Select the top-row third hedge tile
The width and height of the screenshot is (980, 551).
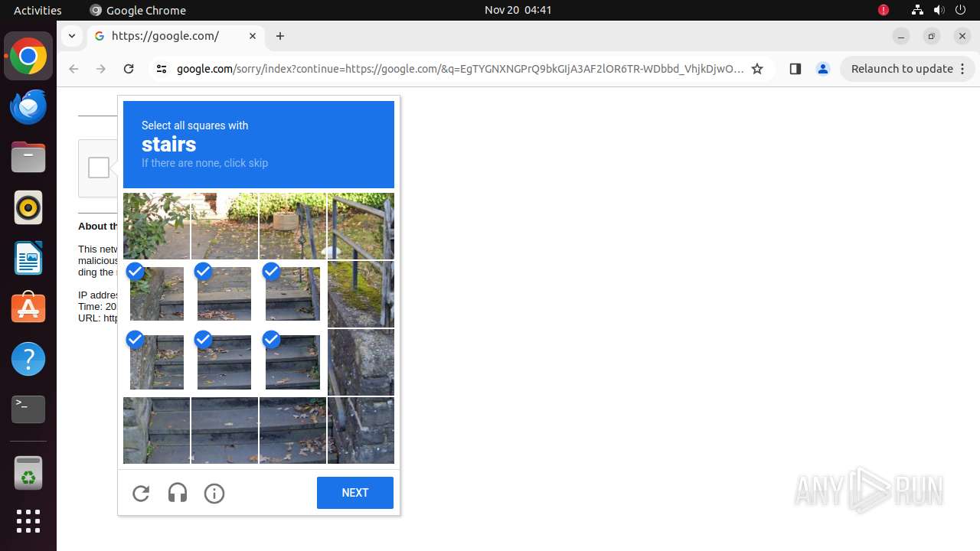coord(292,226)
